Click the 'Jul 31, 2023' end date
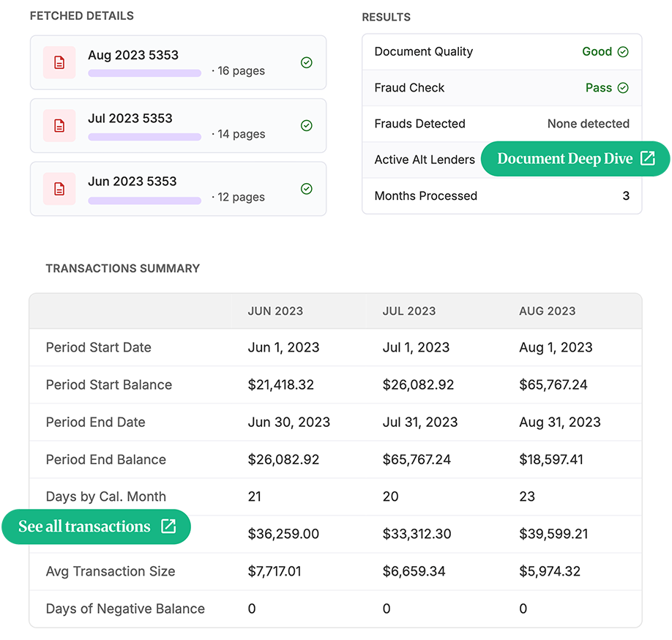Image resolution: width=672 pixels, height=640 pixels. tap(420, 423)
